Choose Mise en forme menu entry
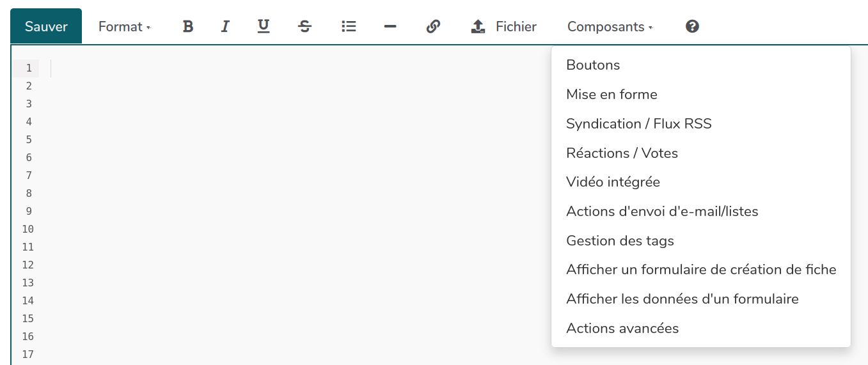This screenshot has height=365, width=868. pyautogui.click(x=612, y=94)
